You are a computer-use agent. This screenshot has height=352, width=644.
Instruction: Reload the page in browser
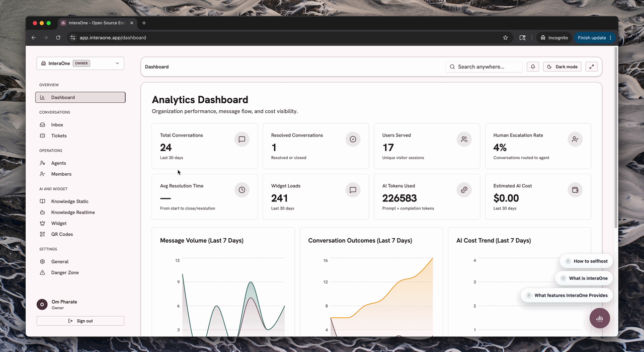(58, 38)
